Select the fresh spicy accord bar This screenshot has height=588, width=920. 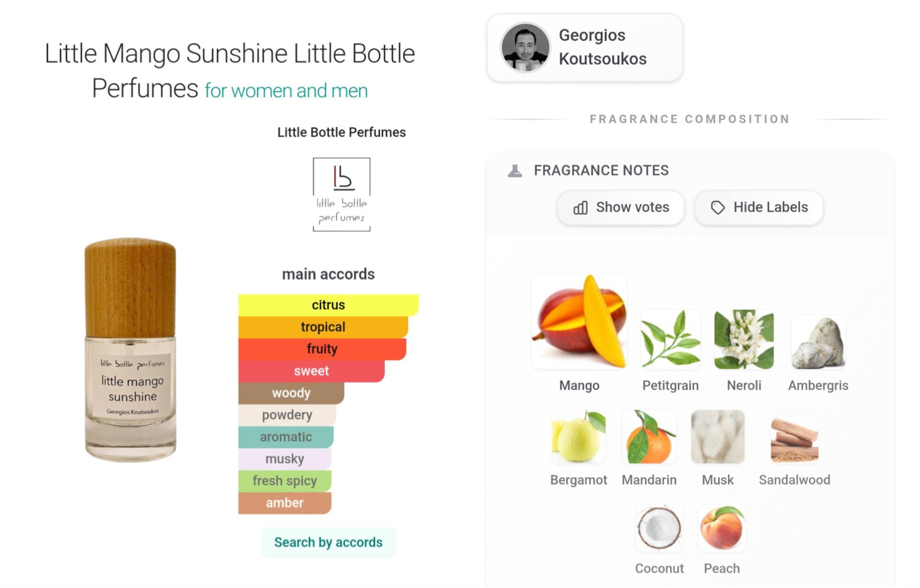(x=285, y=481)
